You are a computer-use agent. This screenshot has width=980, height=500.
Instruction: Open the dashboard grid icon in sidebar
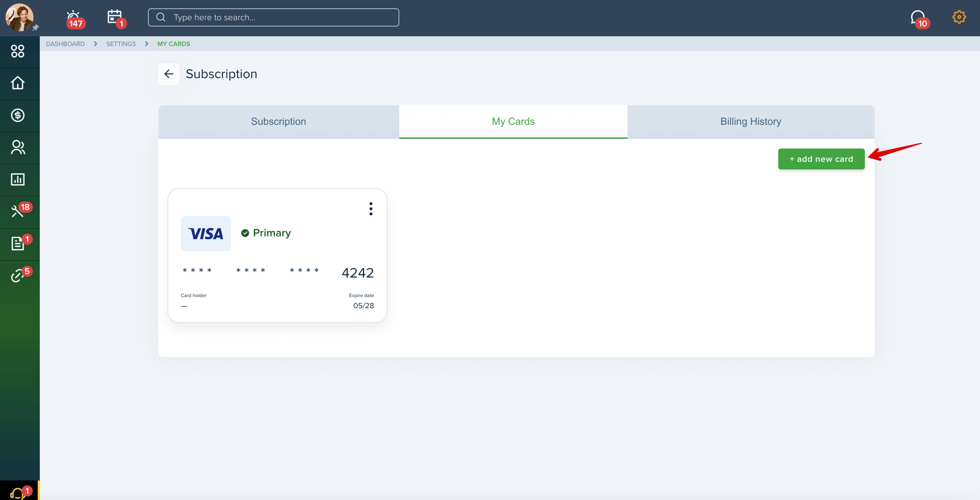click(18, 51)
